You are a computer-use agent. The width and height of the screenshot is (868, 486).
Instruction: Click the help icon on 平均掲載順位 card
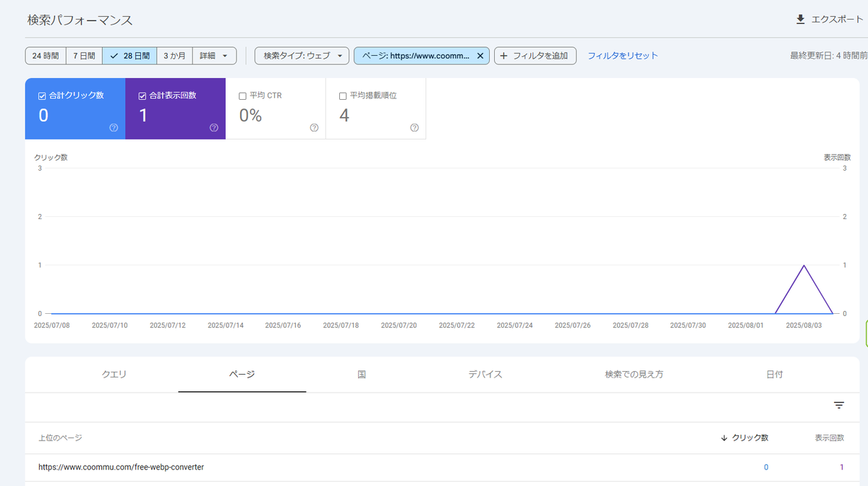[x=414, y=127]
